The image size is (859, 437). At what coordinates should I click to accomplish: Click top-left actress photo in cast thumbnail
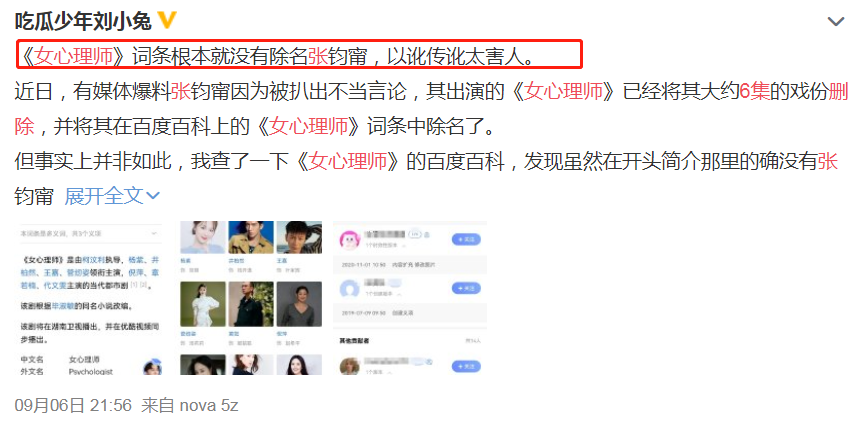pos(203,237)
